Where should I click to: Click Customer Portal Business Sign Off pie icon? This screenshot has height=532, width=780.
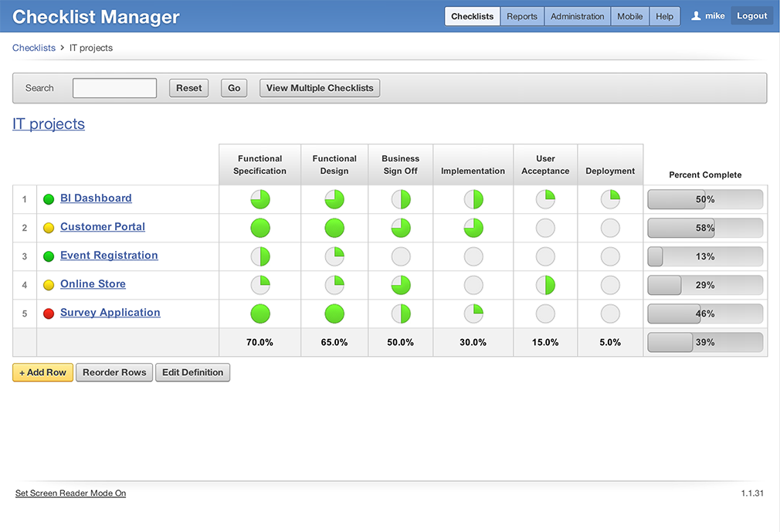401,229
